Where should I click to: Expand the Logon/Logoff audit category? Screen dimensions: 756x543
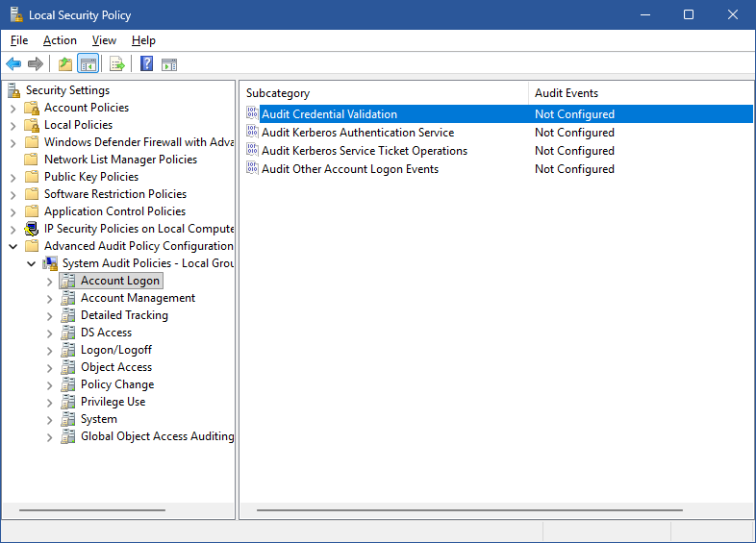click(50, 350)
